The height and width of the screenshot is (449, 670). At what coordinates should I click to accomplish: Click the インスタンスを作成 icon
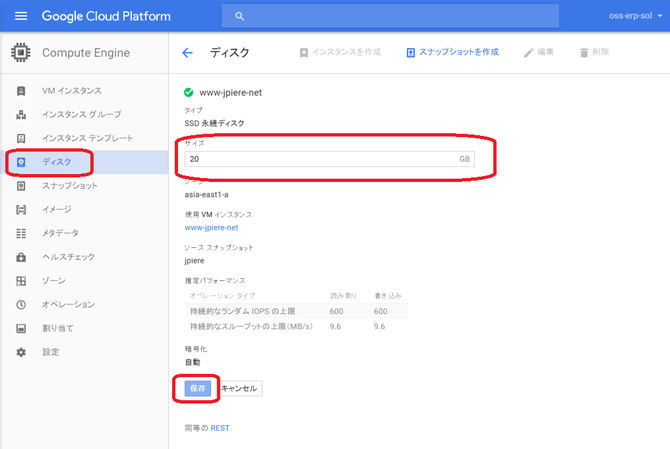point(304,53)
